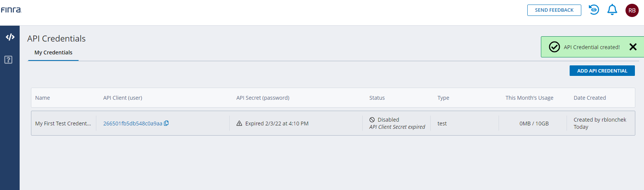Click the expired secret warning icon
644x190 pixels.
239,124
